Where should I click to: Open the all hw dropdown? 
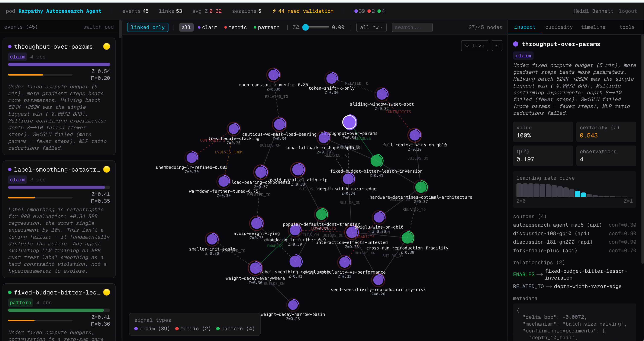371,27
